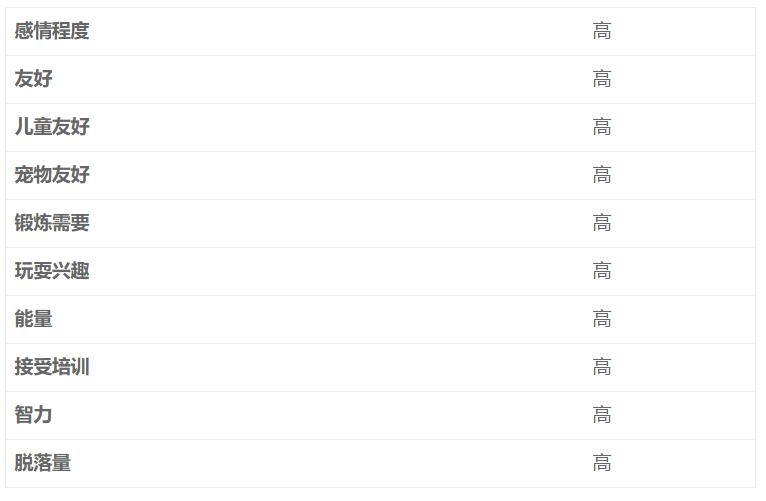This screenshot has width=766, height=501.
Task: Click the 智力 label
Action: click(x=33, y=415)
